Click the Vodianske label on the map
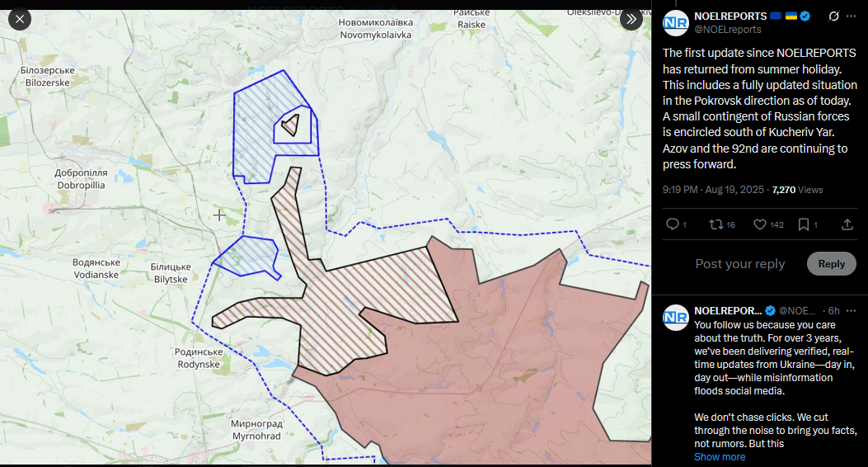This screenshot has width=868, height=467. [96, 269]
